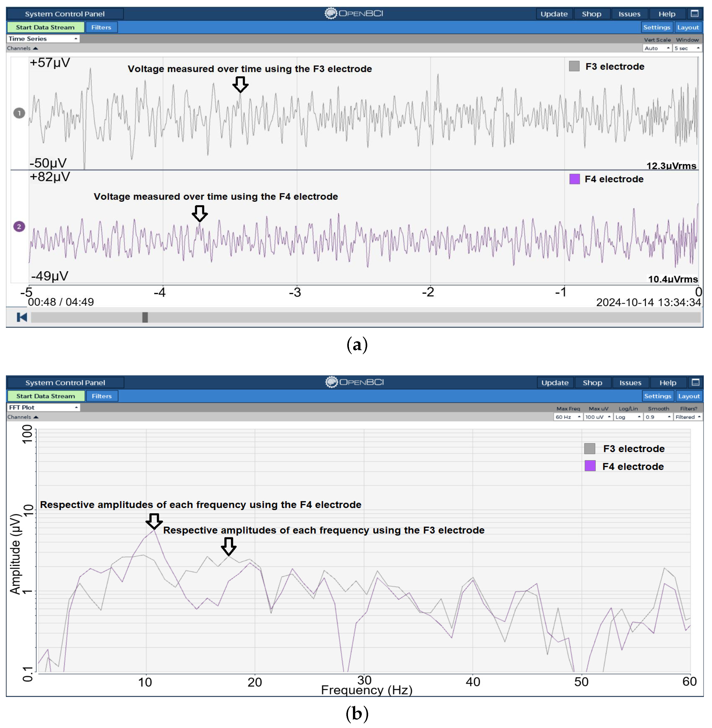Click the rewind-to-start playback icon
The width and height of the screenshot is (712, 728).
click(22, 317)
